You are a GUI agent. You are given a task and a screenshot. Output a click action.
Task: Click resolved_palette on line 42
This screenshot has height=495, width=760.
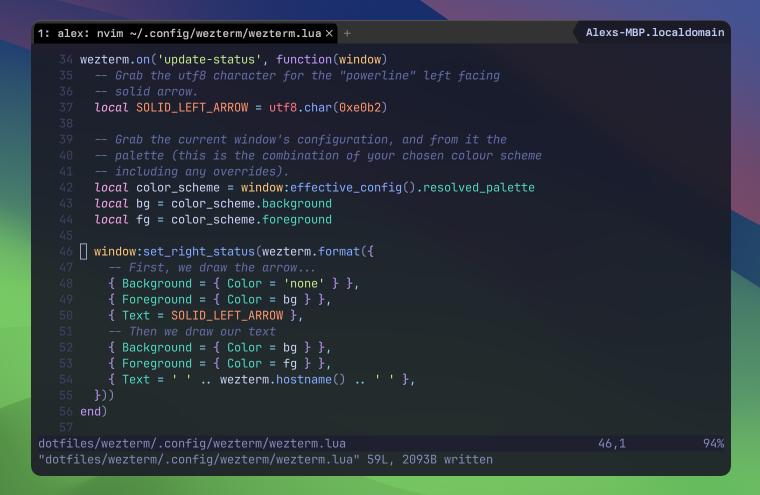click(479, 188)
